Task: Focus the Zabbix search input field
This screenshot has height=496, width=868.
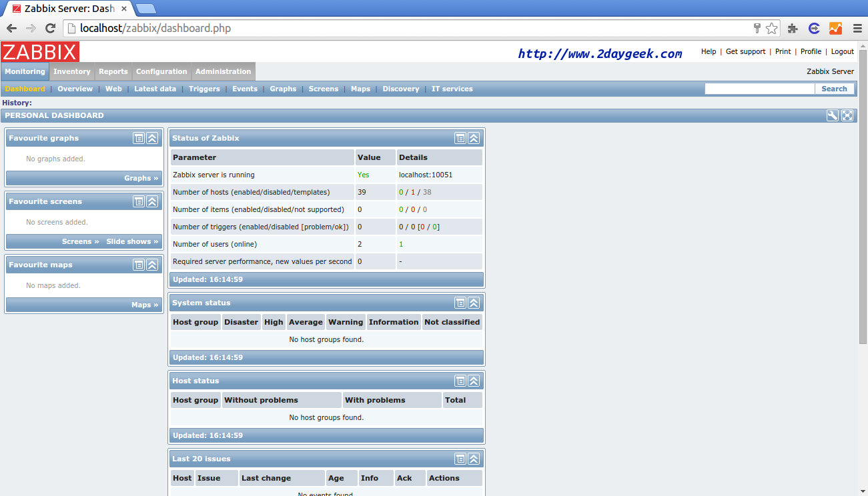Action: [760, 89]
